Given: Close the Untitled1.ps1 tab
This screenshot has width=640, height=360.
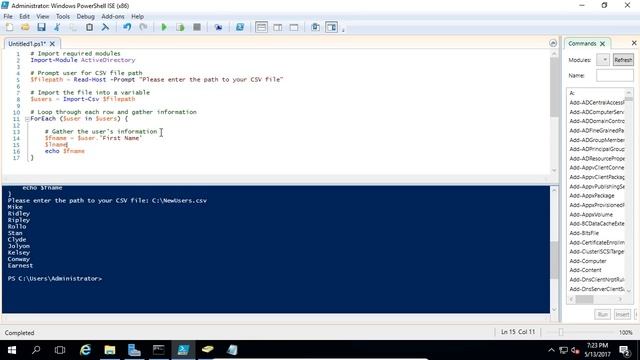Looking at the screenshot, I should tap(52, 44).
